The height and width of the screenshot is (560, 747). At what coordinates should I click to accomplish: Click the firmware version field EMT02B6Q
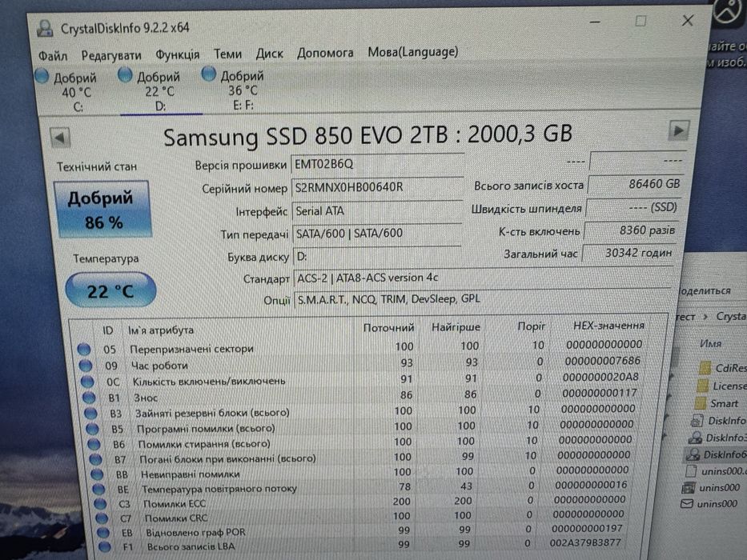(x=377, y=164)
